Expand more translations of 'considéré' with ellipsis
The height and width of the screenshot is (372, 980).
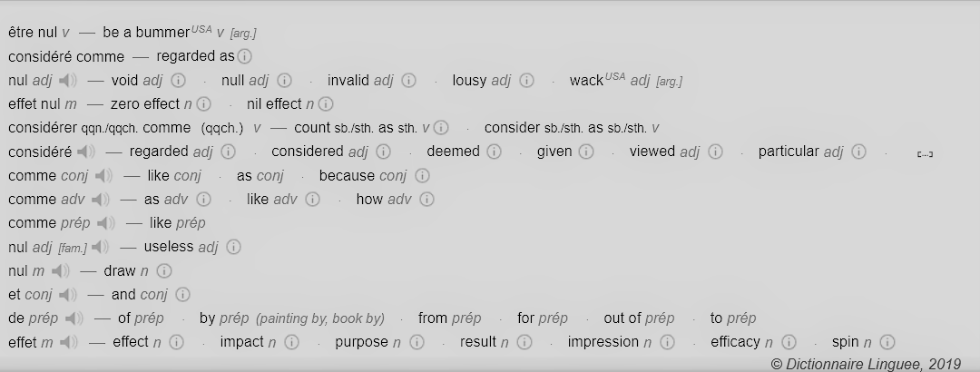(925, 154)
